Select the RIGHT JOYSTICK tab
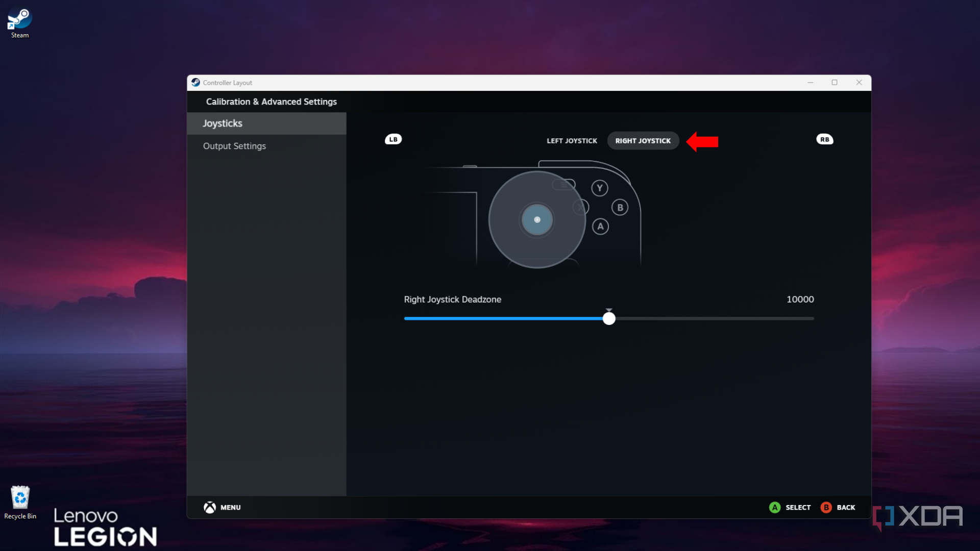This screenshot has height=551, width=980. pyautogui.click(x=643, y=140)
